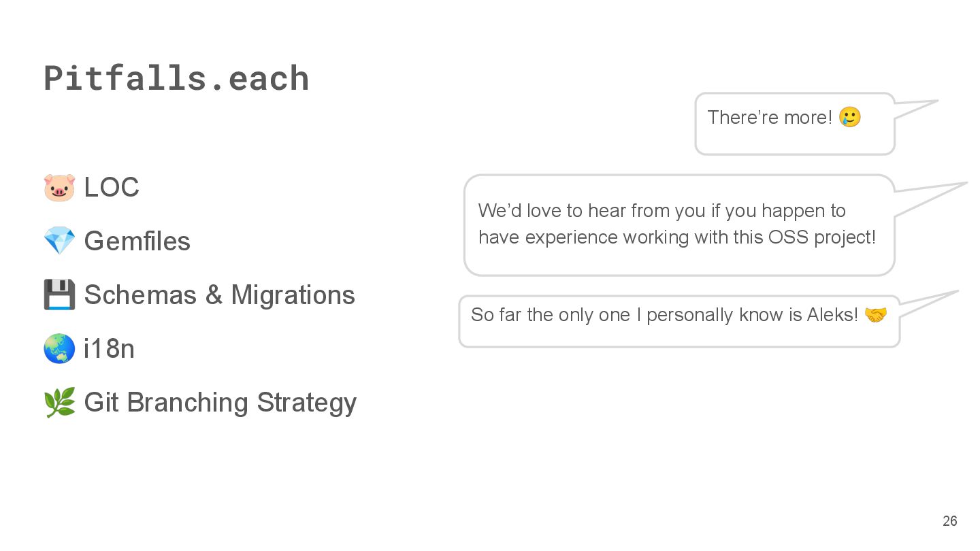The width and height of the screenshot is (980, 551).
Task: Click the tail of the top speech bubble
Action: click(x=915, y=109)
